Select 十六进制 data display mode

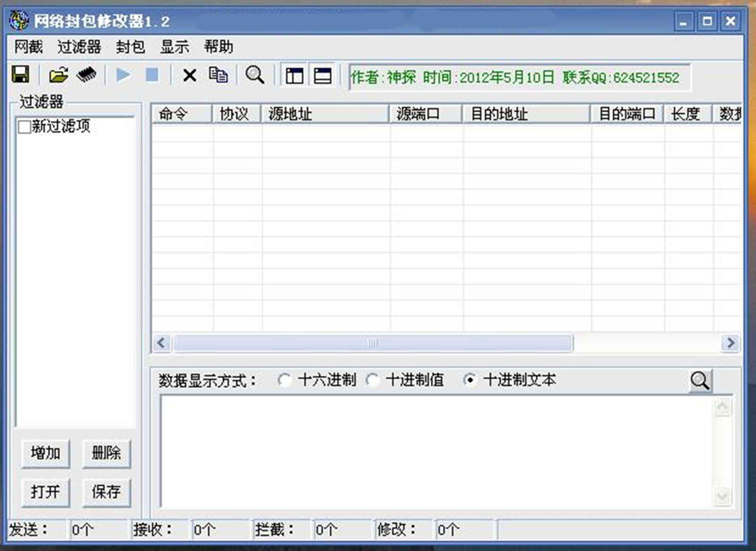[x=285, y=380]
